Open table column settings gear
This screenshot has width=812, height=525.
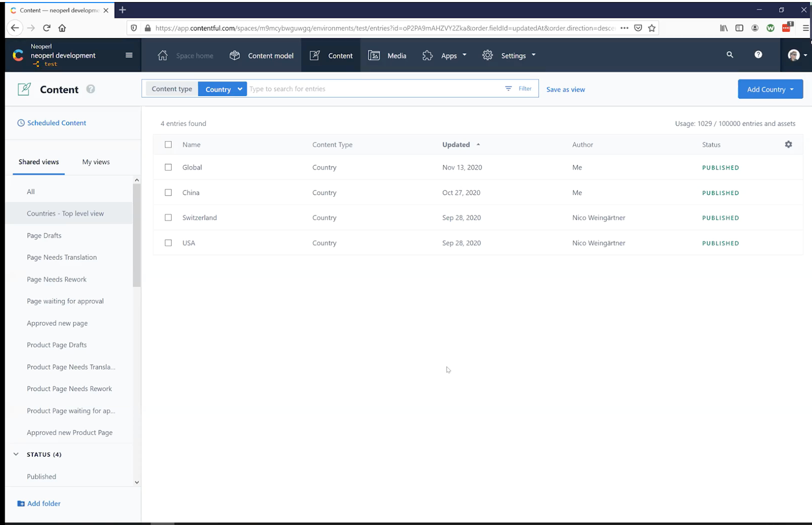(788, 144)
